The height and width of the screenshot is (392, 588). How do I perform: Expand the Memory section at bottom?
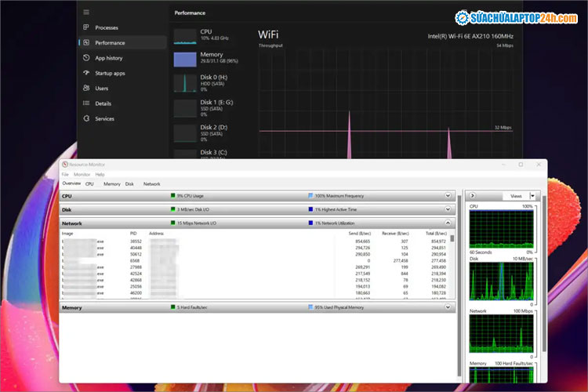pyautogui.click(x=448, y=308)
